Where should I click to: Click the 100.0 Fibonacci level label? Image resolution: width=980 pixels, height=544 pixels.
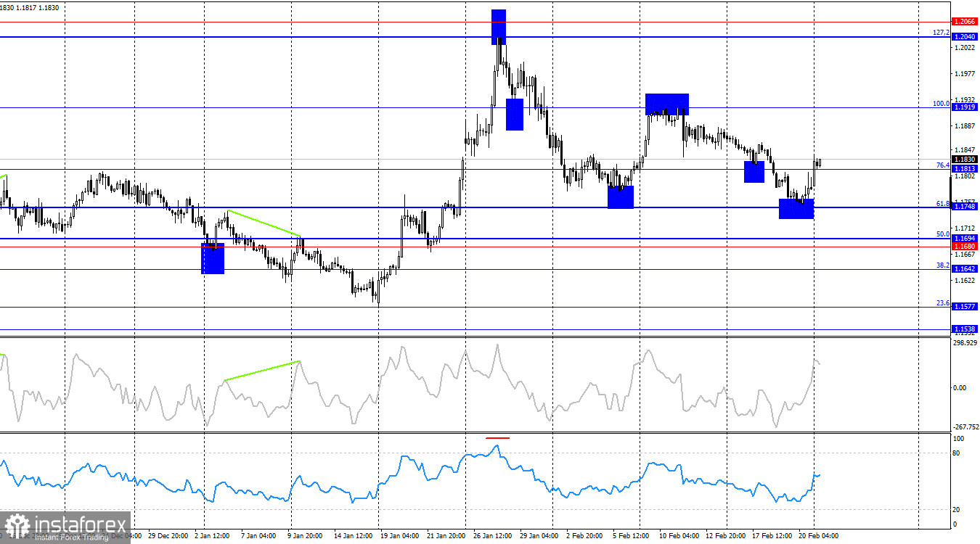point(942,103)
